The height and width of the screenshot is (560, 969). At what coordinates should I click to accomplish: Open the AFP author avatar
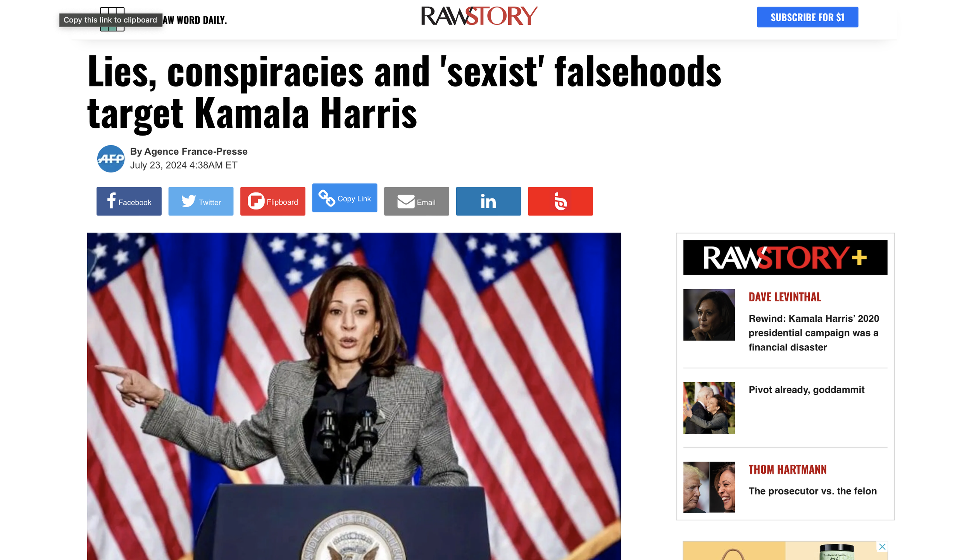(111, 159)
